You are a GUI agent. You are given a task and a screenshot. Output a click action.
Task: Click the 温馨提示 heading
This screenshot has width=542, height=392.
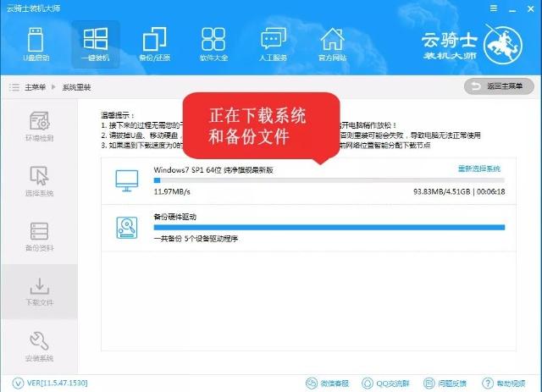(118, 115)
